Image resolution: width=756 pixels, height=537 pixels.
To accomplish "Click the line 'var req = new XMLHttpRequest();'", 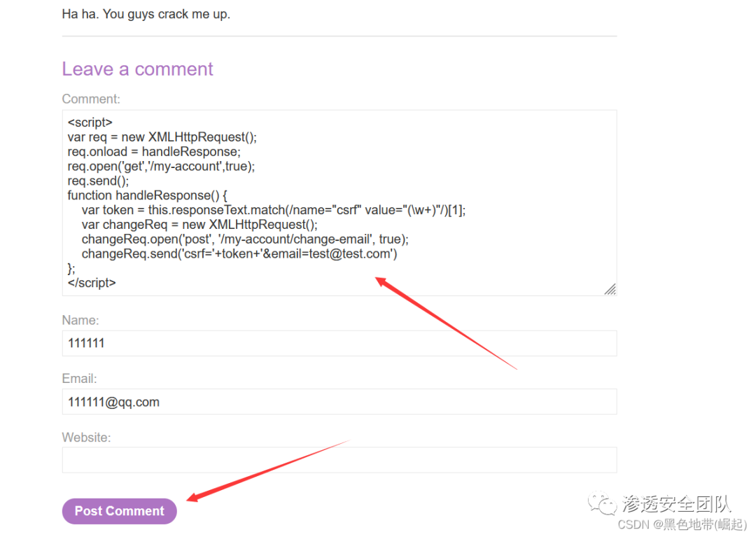I will (162, 137).
